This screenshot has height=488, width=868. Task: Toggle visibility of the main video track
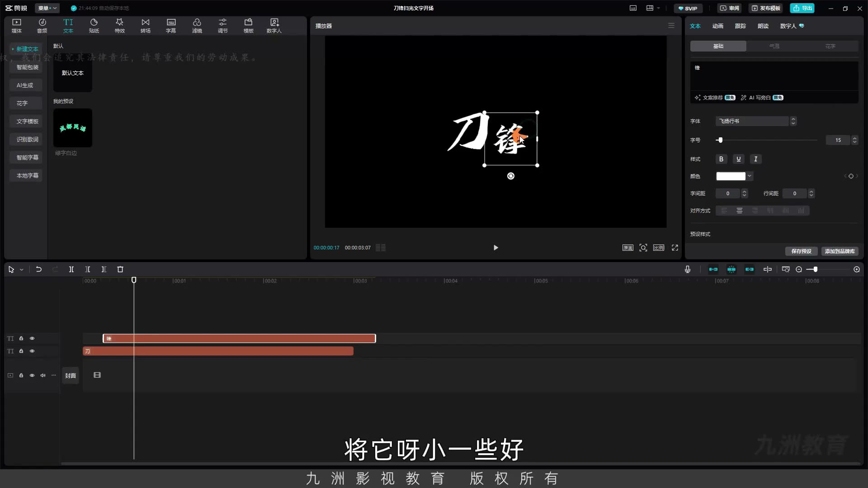point(32,375)
